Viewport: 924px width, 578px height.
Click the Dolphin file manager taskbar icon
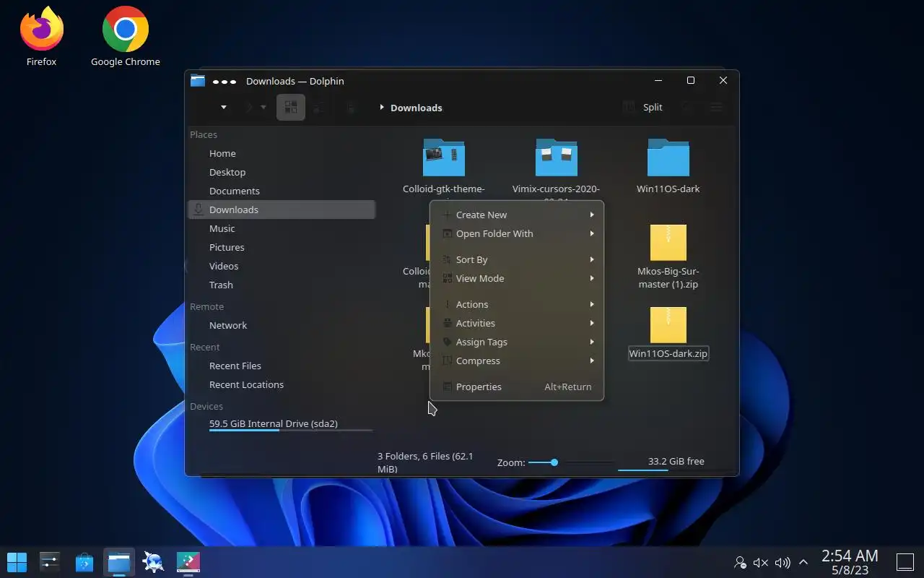pos(119,561)
